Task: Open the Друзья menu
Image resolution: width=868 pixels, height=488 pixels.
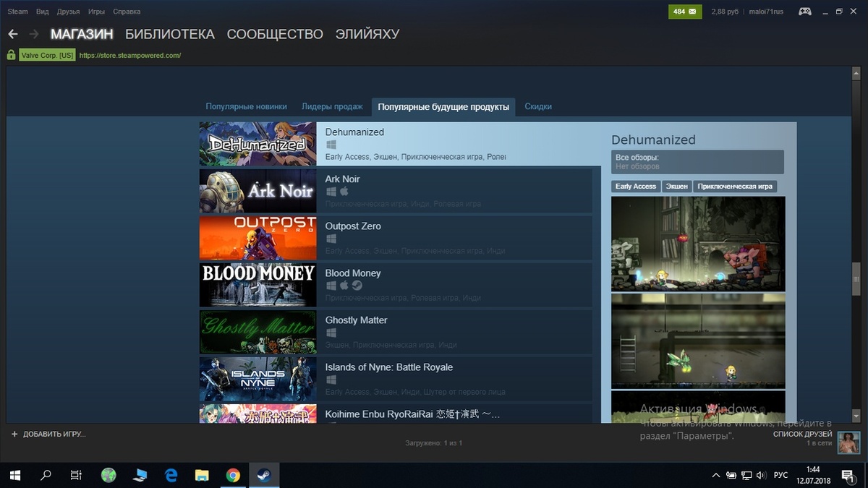Action: 68,12
